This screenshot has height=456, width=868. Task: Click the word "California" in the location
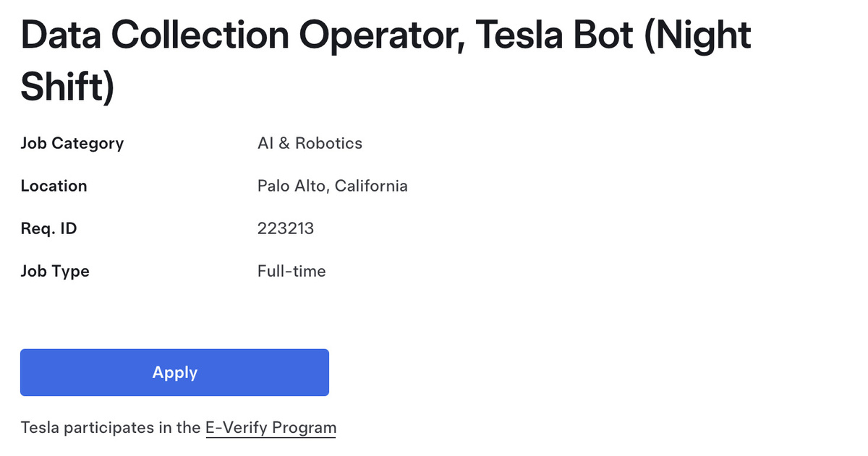[371, 186]
